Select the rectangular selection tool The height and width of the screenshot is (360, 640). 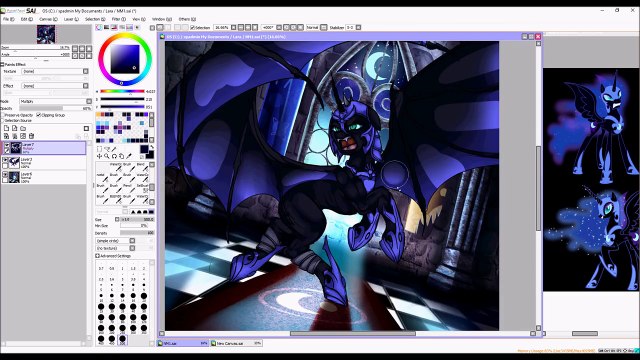pos(99,149)
